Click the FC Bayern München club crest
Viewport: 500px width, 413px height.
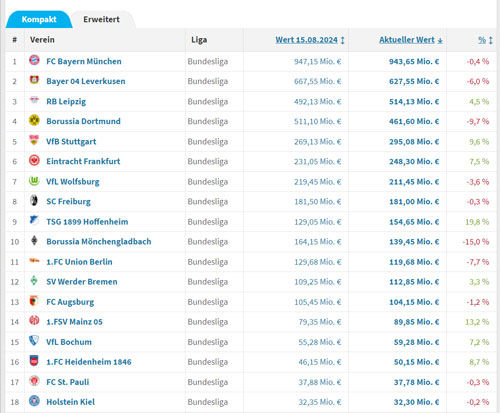coord(34,60)
